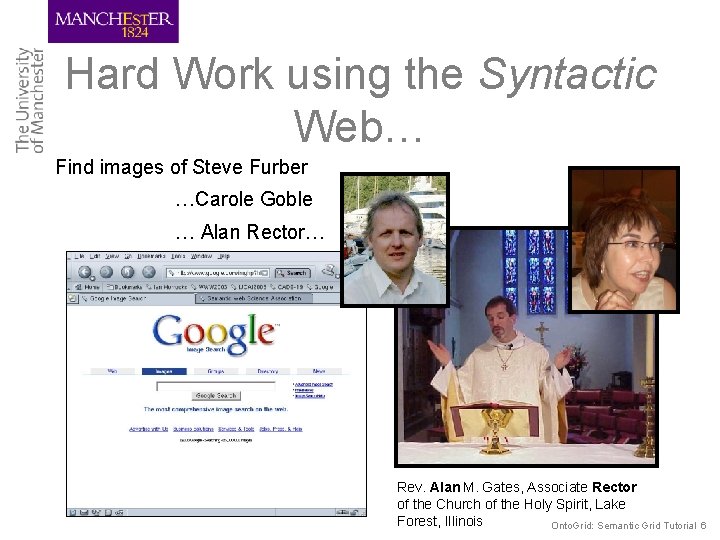Click the photo of man by boats
The height and width of the screenshot is (540, 720).
tap(395, 239)
